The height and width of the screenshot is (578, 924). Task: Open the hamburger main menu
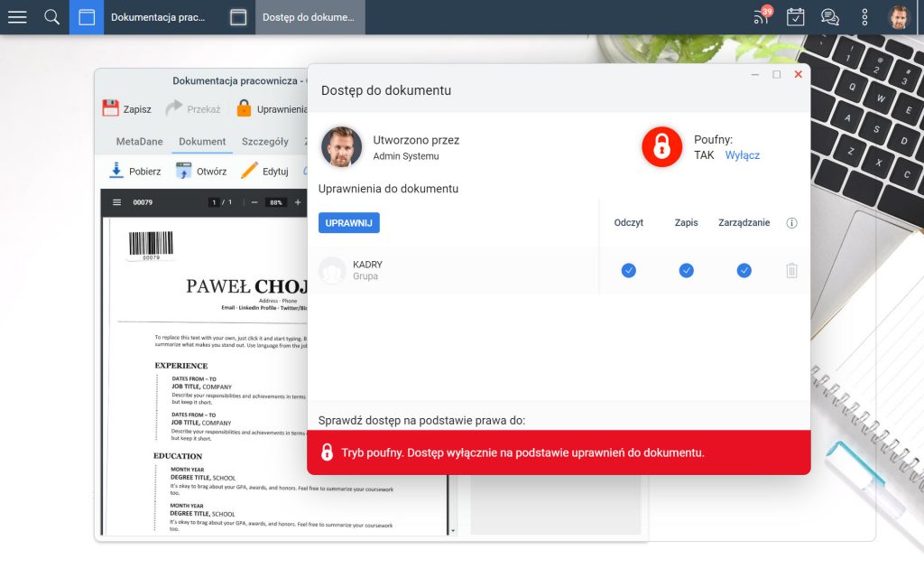tap(17, 17)
